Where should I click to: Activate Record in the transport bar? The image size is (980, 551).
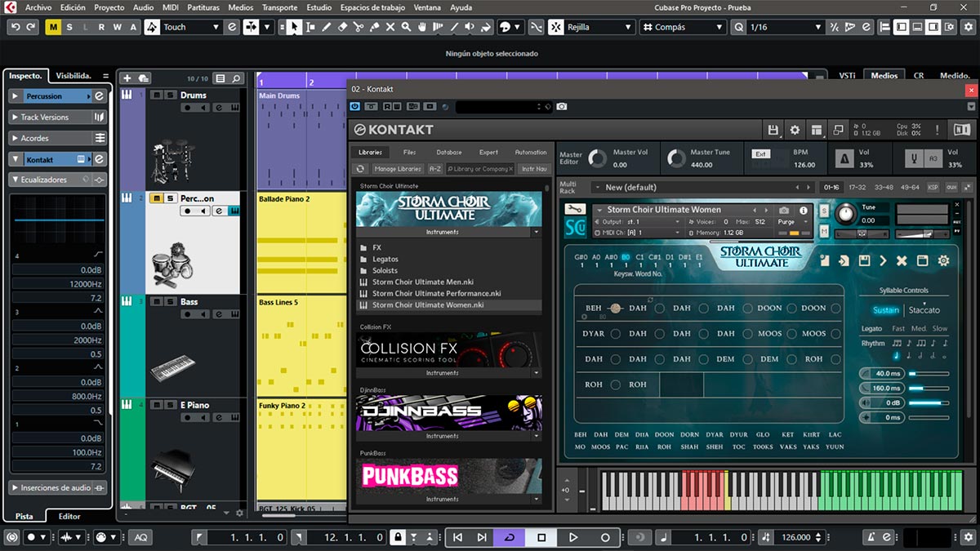[605, 537]
